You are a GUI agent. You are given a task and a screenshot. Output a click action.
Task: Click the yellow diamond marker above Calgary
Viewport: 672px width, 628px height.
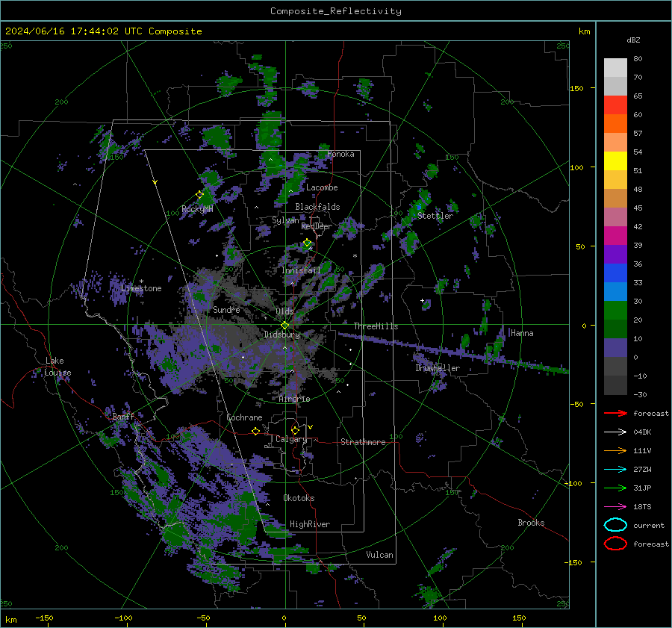295,430
